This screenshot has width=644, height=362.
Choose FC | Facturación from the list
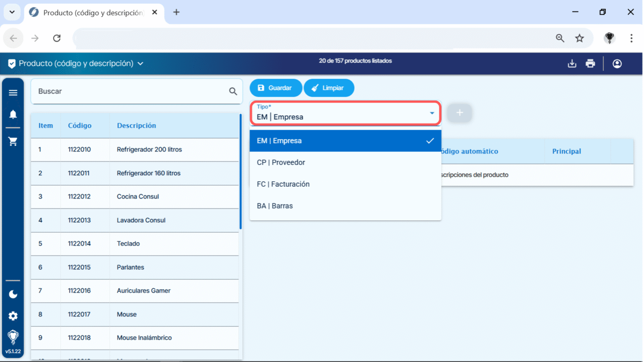tap(283, 184)
